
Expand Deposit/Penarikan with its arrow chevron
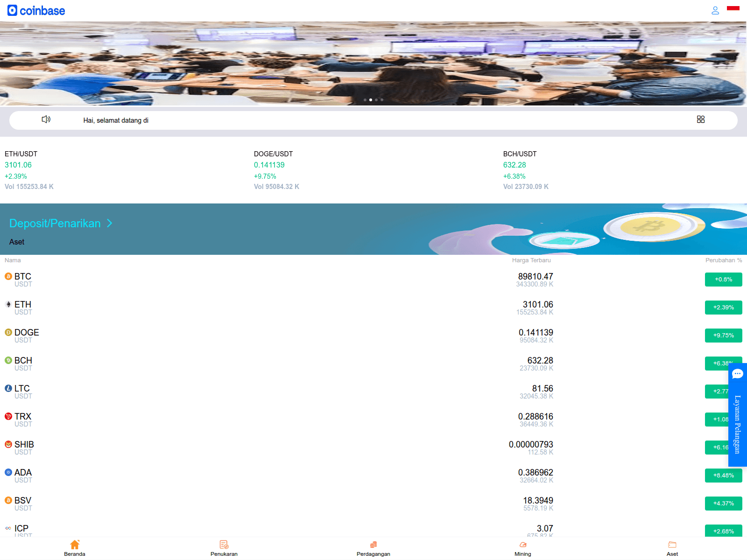(110, 224)
